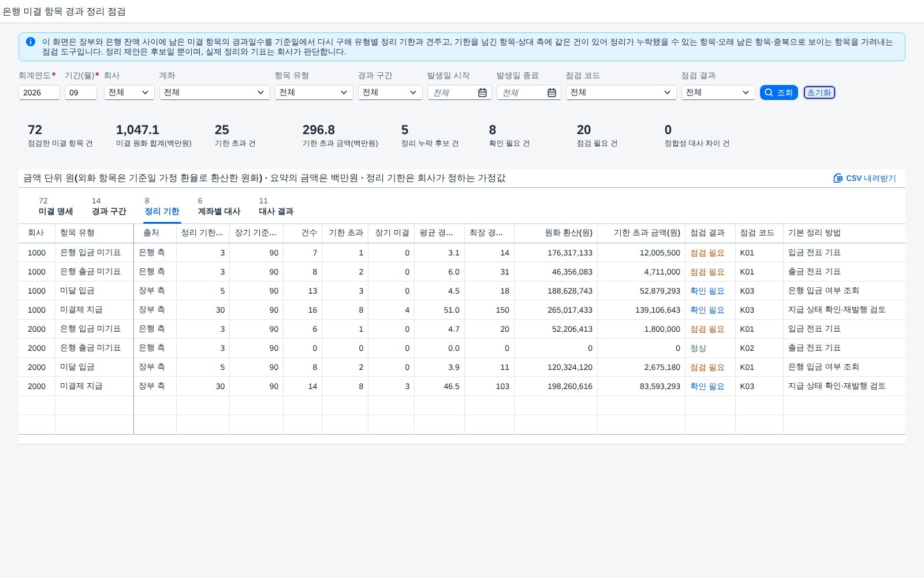Click the 72 점검한 미결 항목 건 tile
Image resolution: width=924 pixels, height=578 pixels.
60,136
